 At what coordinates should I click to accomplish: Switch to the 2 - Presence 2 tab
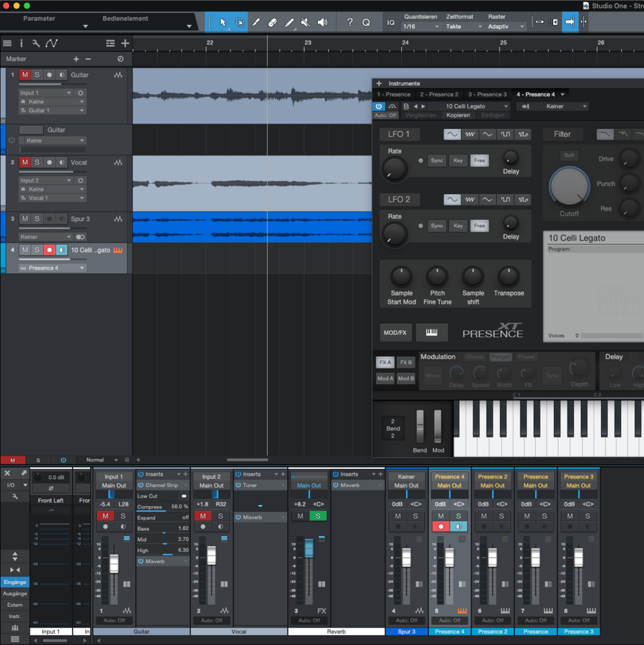click(x=439, y=95)
